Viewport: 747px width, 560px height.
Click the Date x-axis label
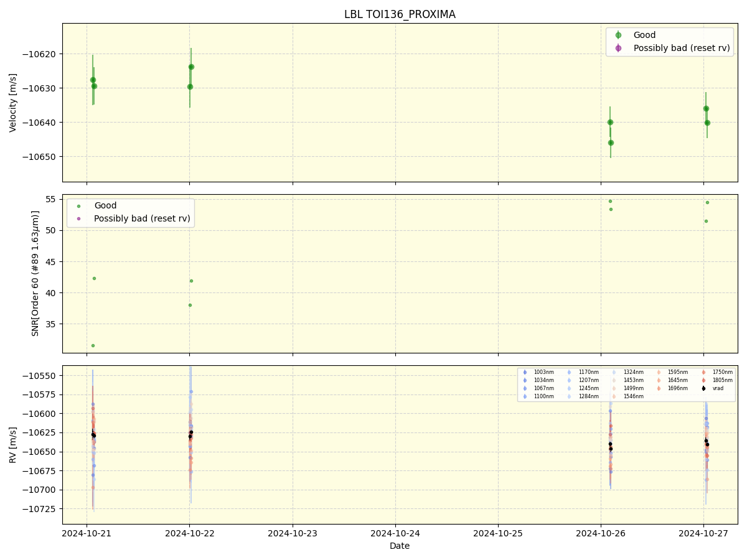click(x=400, y=546)
